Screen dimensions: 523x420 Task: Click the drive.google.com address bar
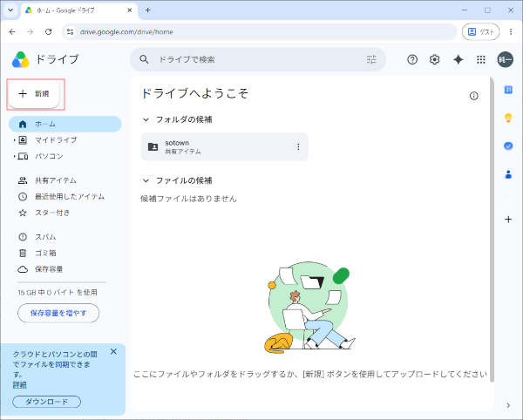click(260, 31)
